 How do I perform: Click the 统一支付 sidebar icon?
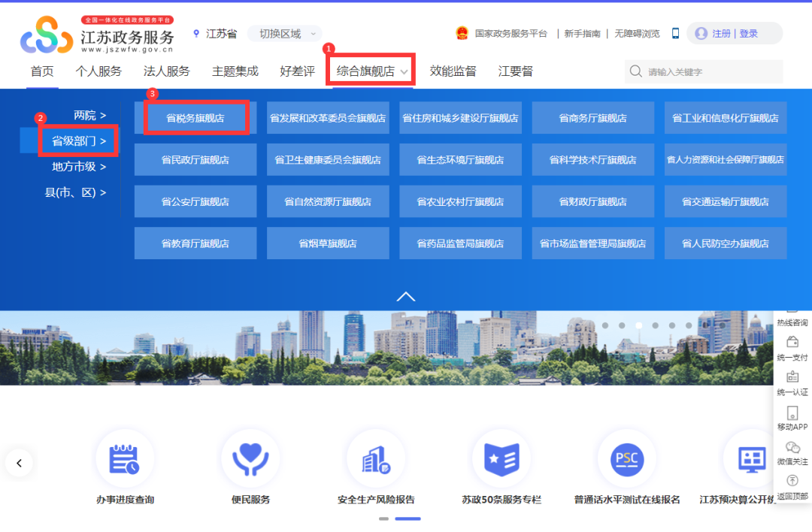[792, 342]
